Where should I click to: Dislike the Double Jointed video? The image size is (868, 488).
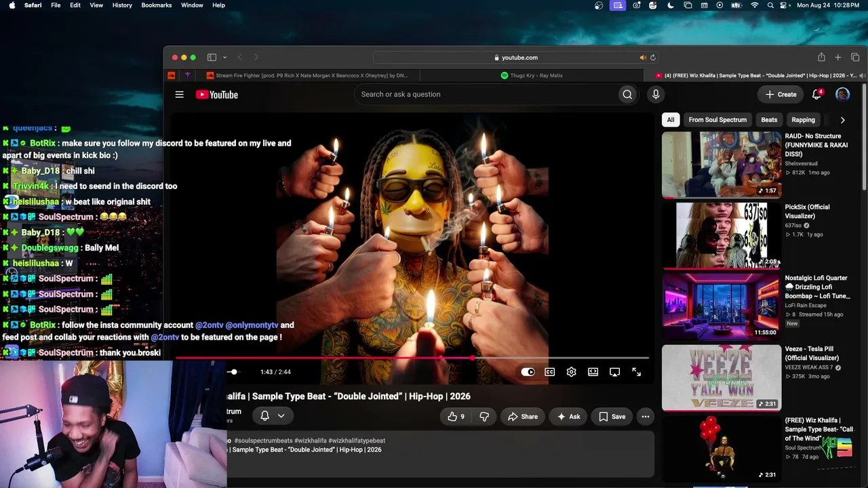tap(484, 417)
